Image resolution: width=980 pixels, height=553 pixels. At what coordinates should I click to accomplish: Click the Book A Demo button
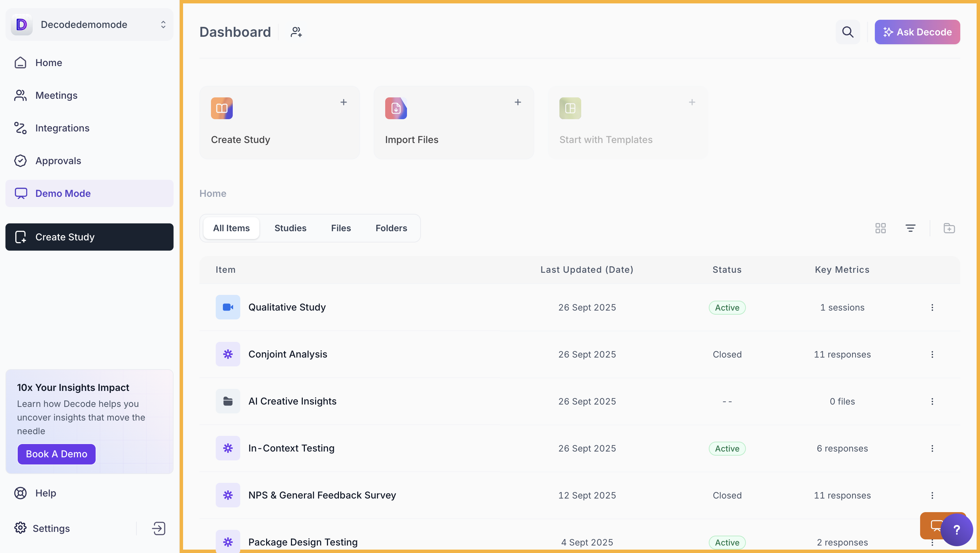click(x=56, y=454)
